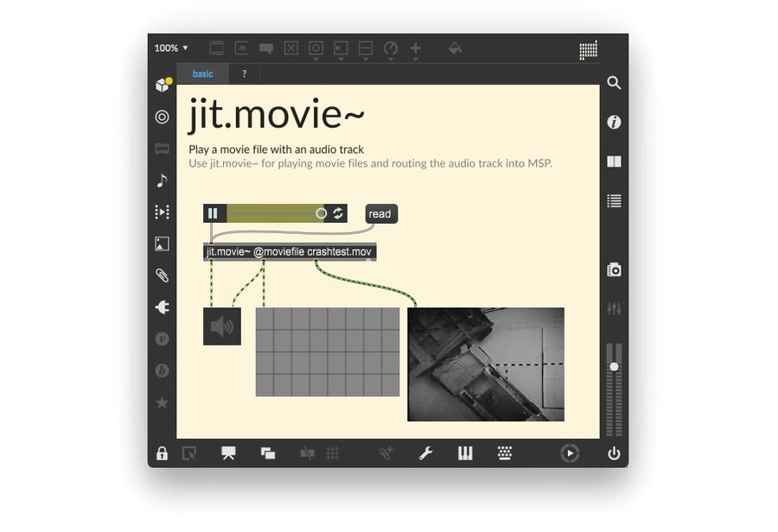Click the paperclip-plus snippet icon

tap(386, 453)
